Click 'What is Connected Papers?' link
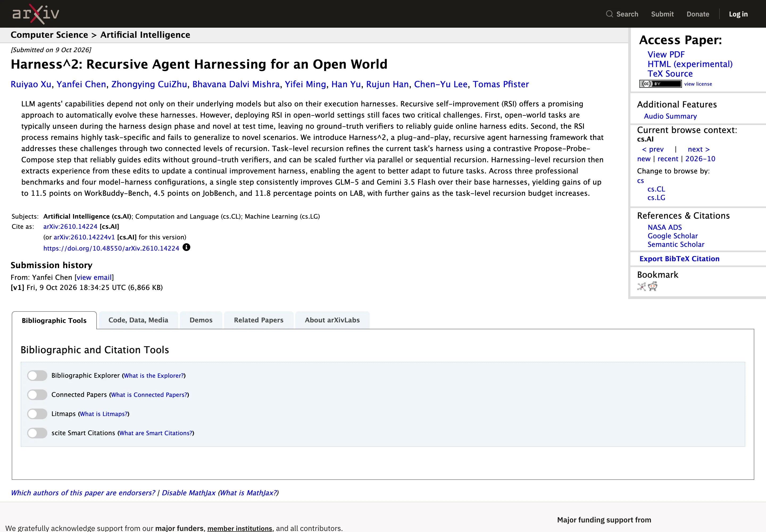 coord(149,395)
